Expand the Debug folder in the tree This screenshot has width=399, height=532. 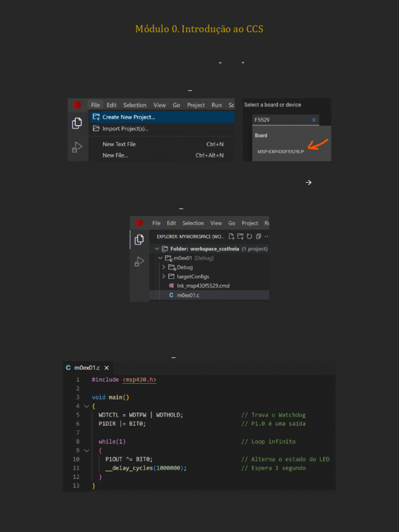coord(164,267)
